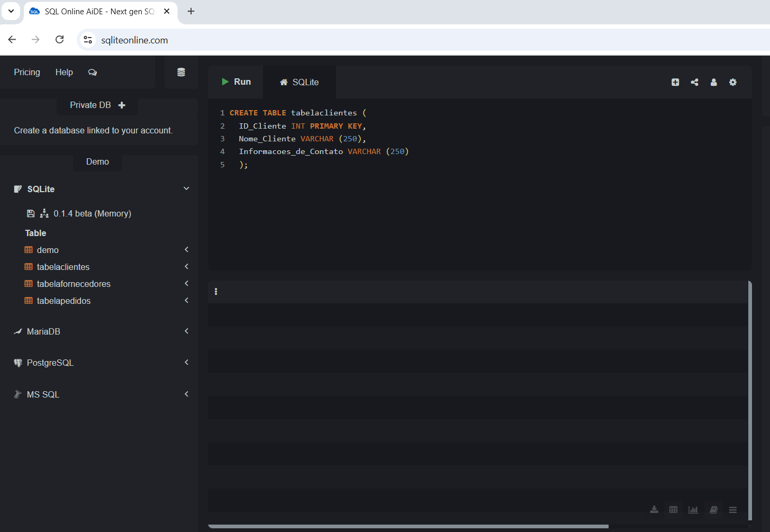Open the chat feedback icon
The width and height of the screenshot is (770, 532).
click(93, 73)
